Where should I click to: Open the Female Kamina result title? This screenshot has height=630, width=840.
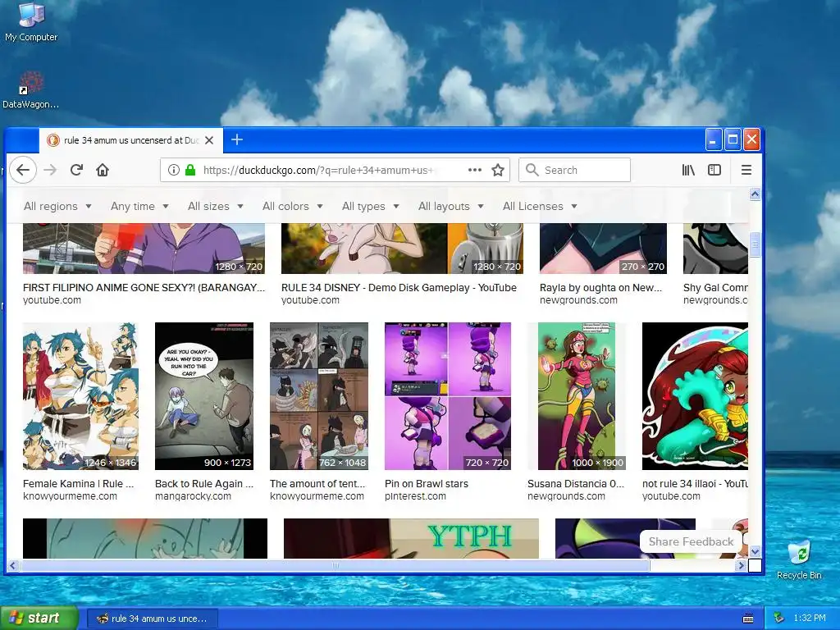78,484
